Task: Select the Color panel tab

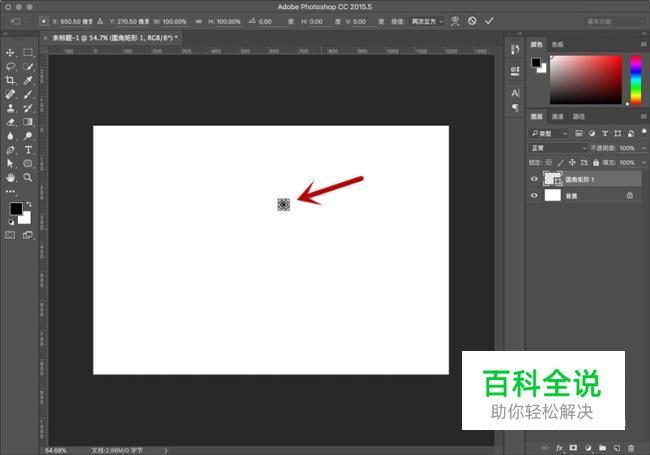Action: coord(537,44)
